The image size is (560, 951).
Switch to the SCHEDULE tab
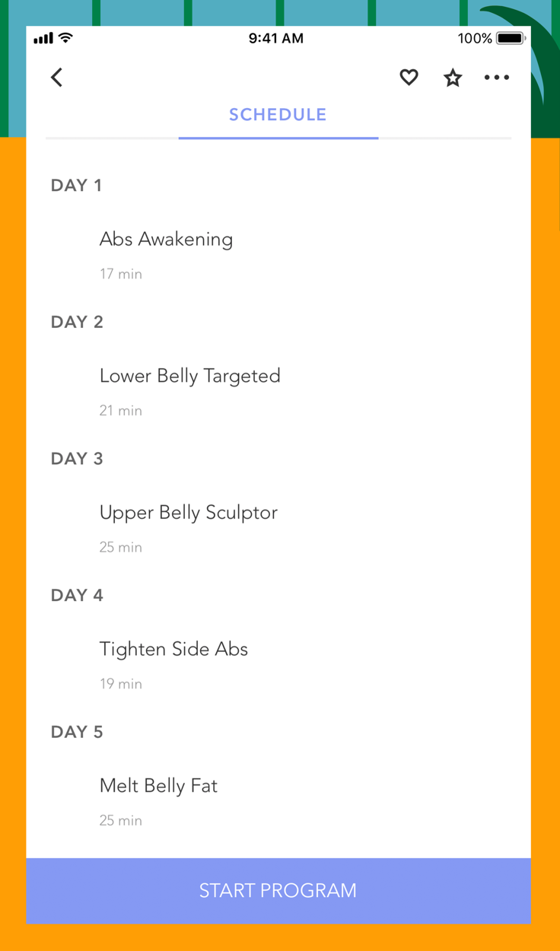click(x=278, y=115)
